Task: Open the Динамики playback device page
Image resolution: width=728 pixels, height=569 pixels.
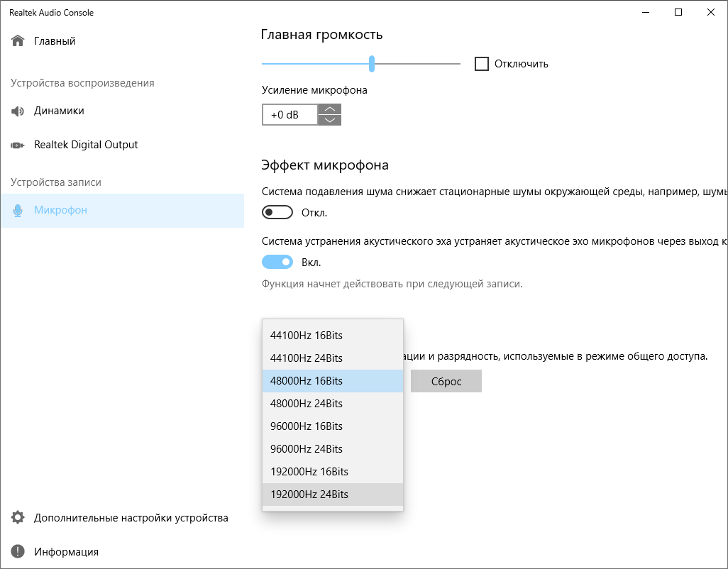Action: tap(59, 111)
